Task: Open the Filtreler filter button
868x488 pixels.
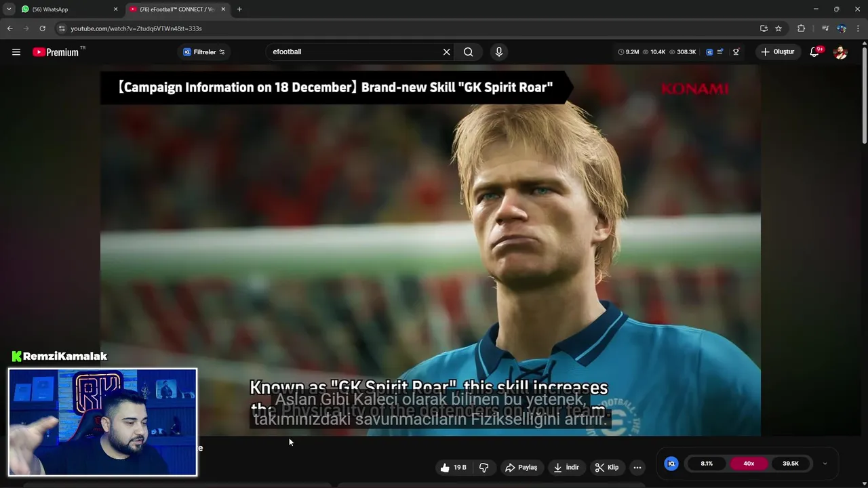Action: [x=203, y=52]
